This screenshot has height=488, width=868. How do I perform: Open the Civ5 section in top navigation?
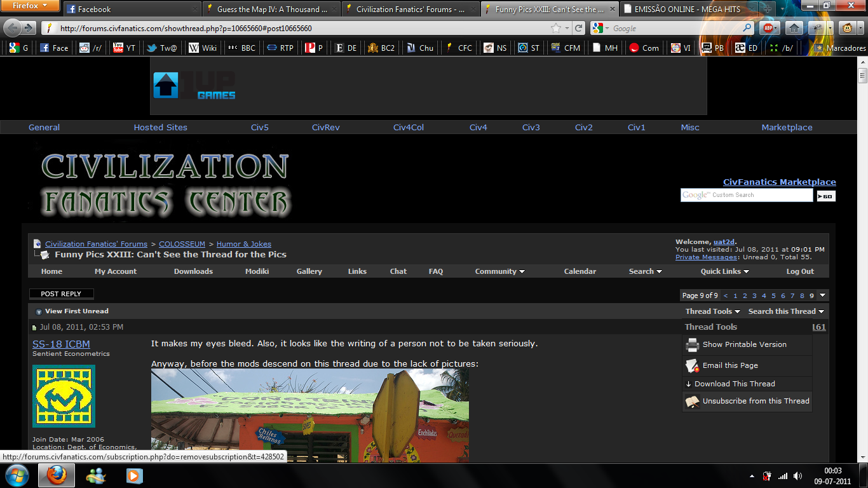[x=259, y=127]
